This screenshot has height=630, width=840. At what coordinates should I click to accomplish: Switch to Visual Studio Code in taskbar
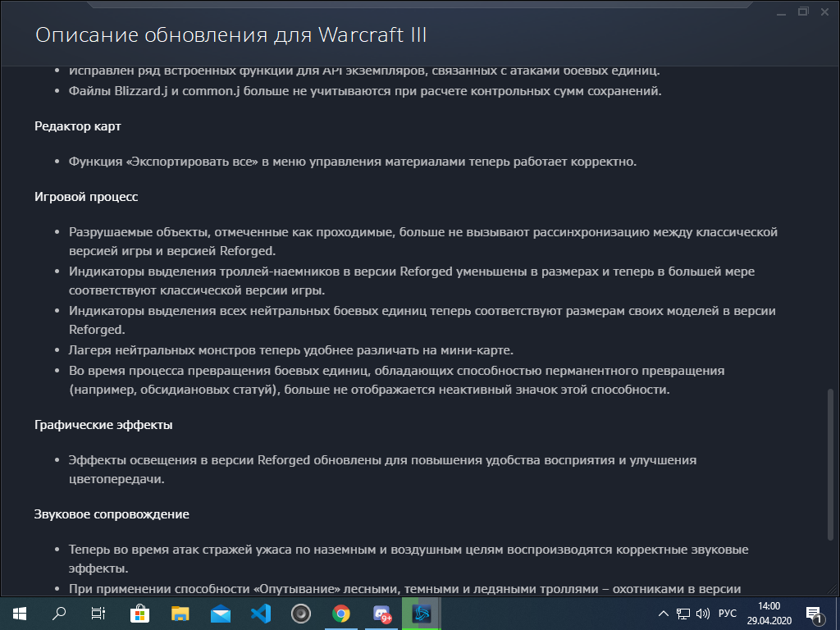[x=260, y=614]
